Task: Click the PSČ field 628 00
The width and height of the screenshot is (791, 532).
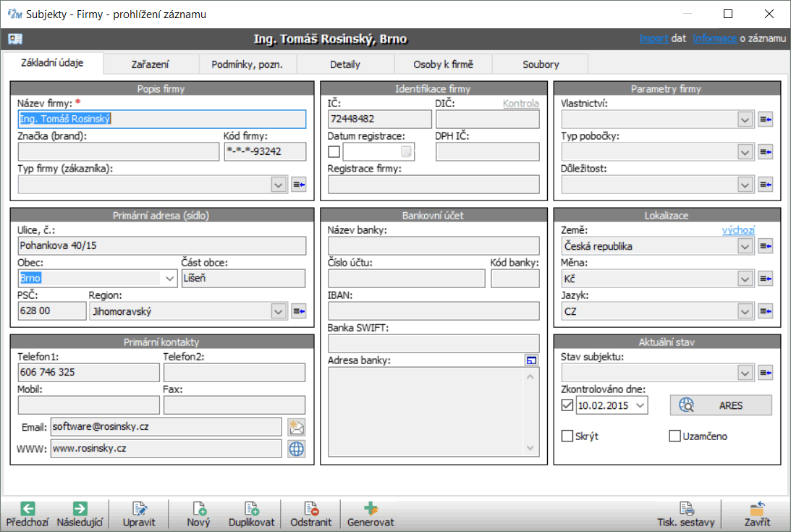Action: pyautogui.click(x=52, y=311)
